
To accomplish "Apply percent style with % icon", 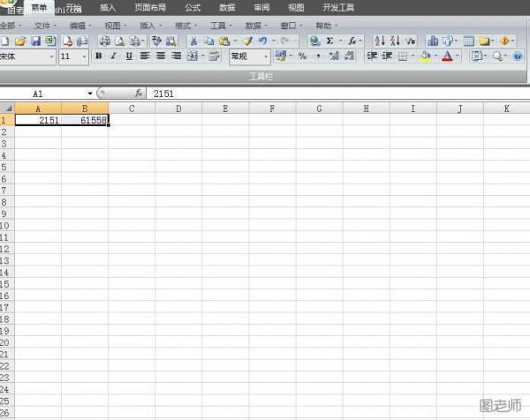I will coord(302,56).
